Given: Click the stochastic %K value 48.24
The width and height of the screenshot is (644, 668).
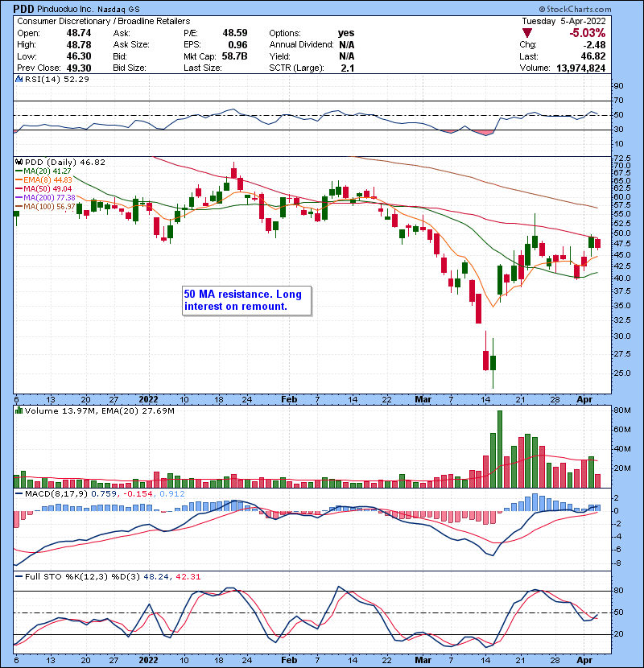Looking at the screenshot, I should click(x=156, y=577).
